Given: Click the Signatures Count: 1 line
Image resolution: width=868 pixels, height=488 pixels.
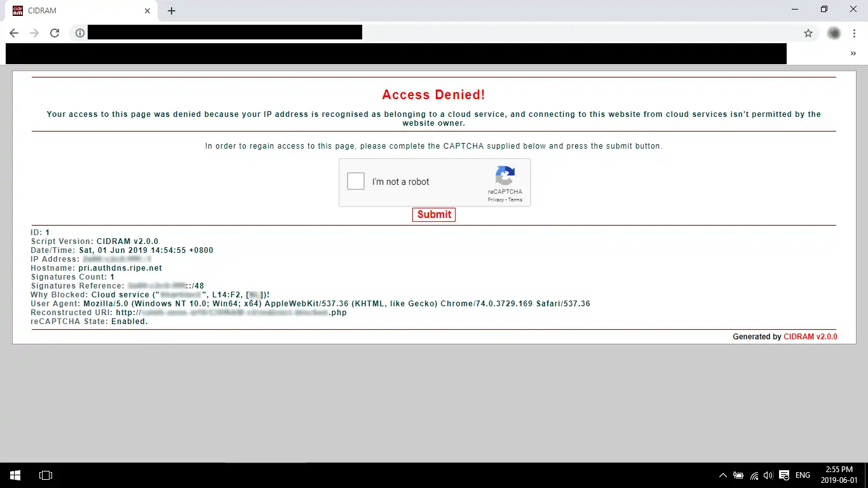Looking at the screenshot, I should coord(72,277).
